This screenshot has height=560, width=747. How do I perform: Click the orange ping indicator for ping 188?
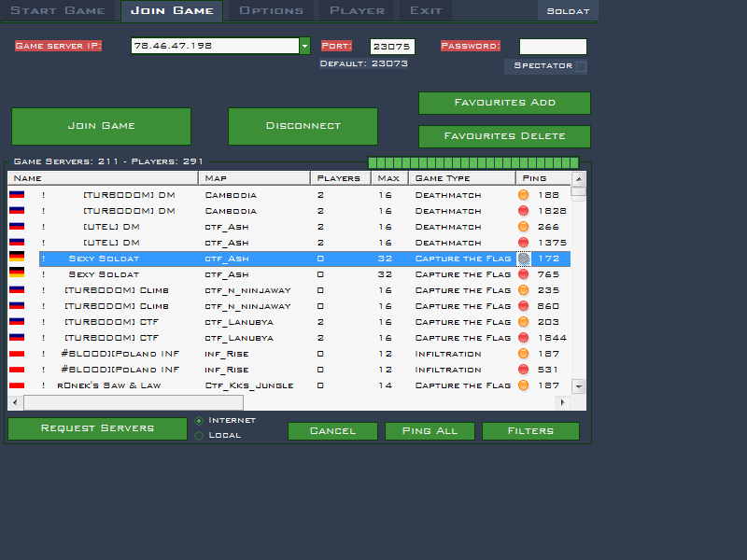pyautogui.click(x=523, y=195)
